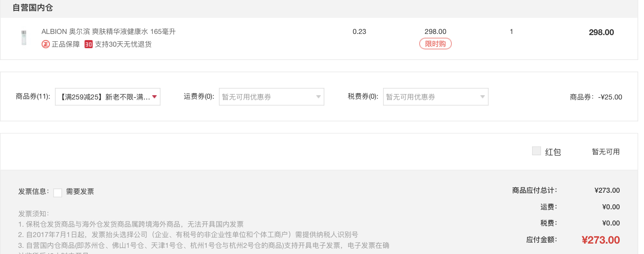Click the 商品券 discount -¥25.00
The image size is (644, 254).
click(610, 97)
